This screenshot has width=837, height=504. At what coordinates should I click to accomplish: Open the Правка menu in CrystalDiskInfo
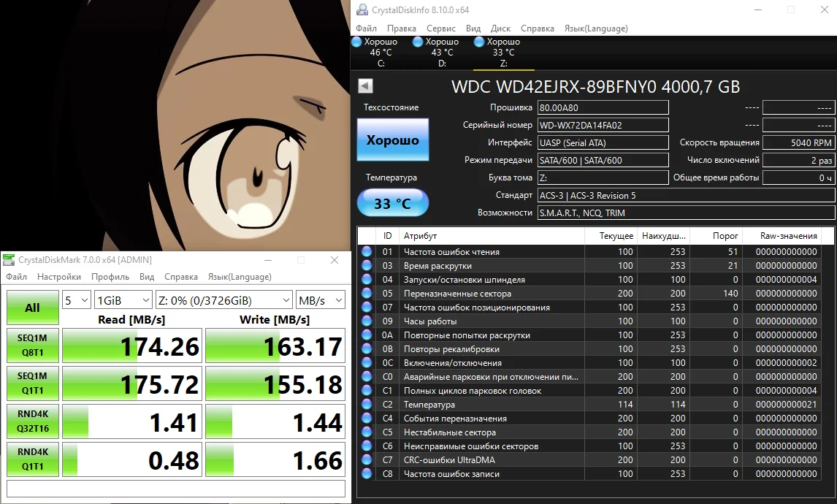(x=402, y=28)
